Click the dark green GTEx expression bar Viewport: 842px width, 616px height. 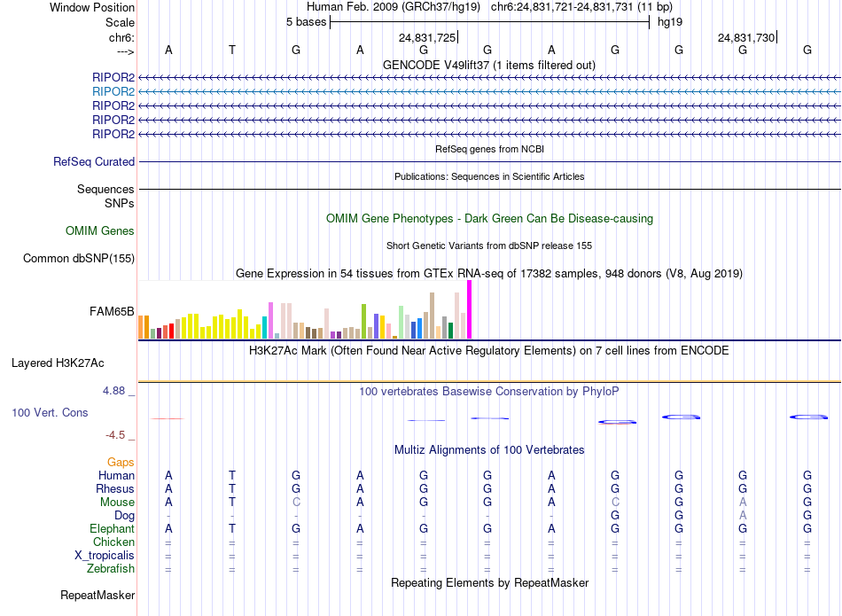point(450,331)
